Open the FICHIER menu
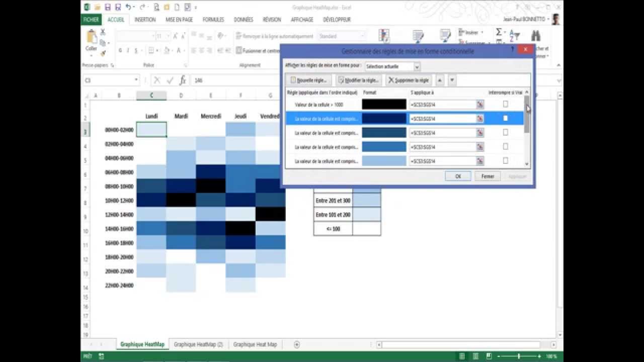 click(x=91, y=20)
